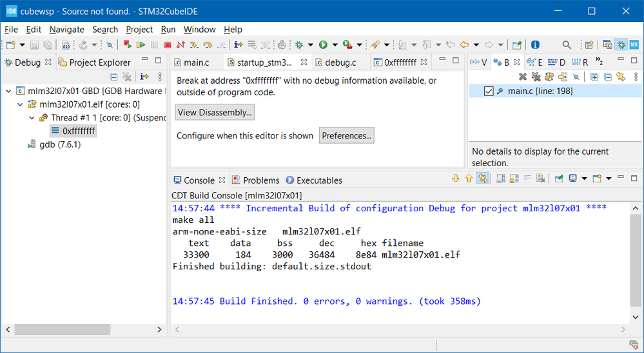This screenshot has height=353, width=644.
Task: Toggle Instruction Stepping Mode icon
Action: pos(238,44)
